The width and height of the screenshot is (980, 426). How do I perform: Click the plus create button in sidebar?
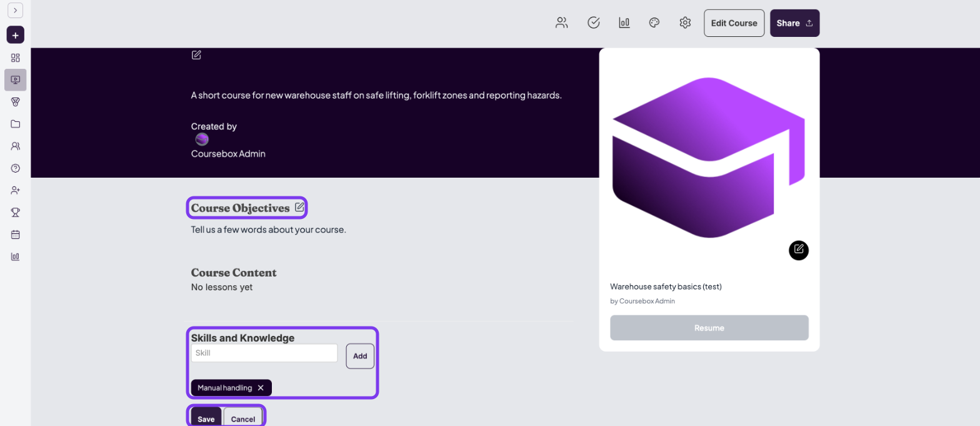pos(15,35)
